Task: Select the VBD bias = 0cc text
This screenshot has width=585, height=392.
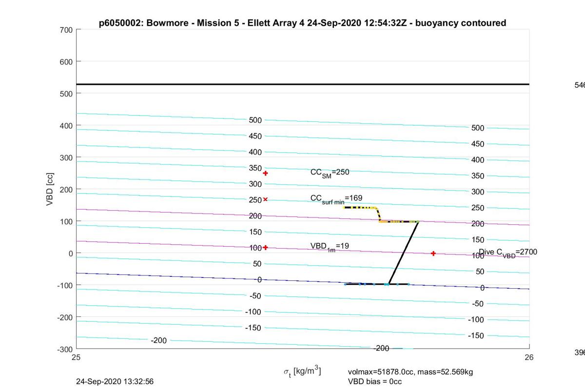Action: (x=375, y=381)
